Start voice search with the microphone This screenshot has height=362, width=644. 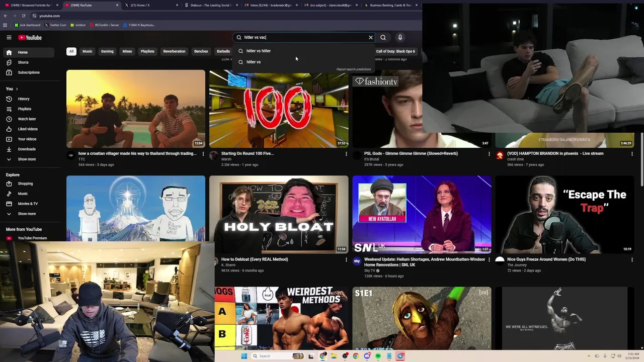(x=400, y=37)
